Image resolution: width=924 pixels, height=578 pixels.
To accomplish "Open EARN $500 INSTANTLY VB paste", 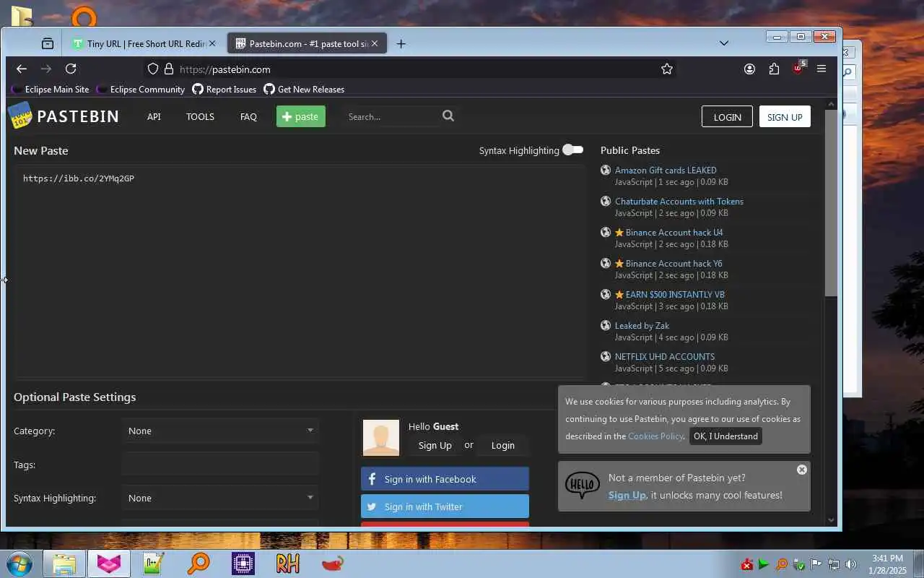I will tap(675, 295).
